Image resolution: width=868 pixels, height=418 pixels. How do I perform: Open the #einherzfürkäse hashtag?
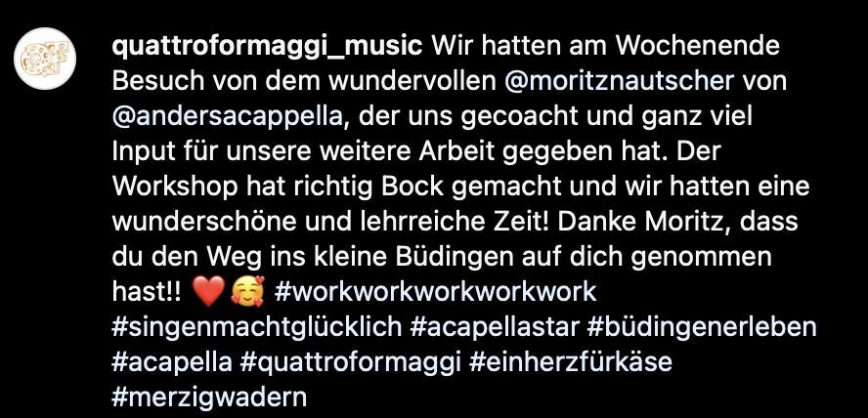[x=571, y=362]
